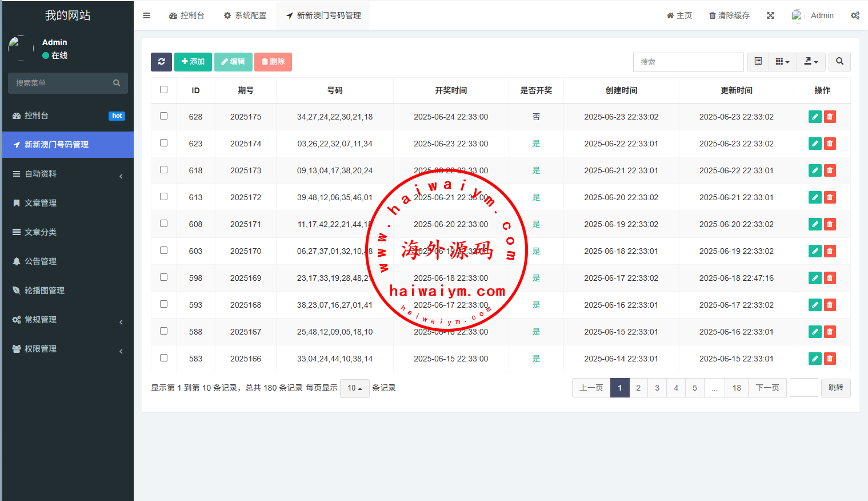Open the columns visibility dropdown
868x501 pixels.
coord(782,62)
